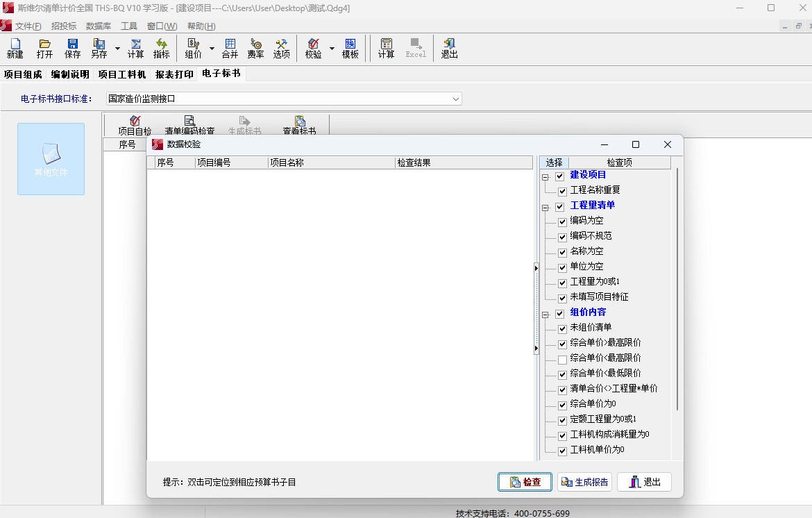The width and height of the screenshot is (812, 518).
Task: Click lower splitter arrow beside results table
Action: coord(536,348)
